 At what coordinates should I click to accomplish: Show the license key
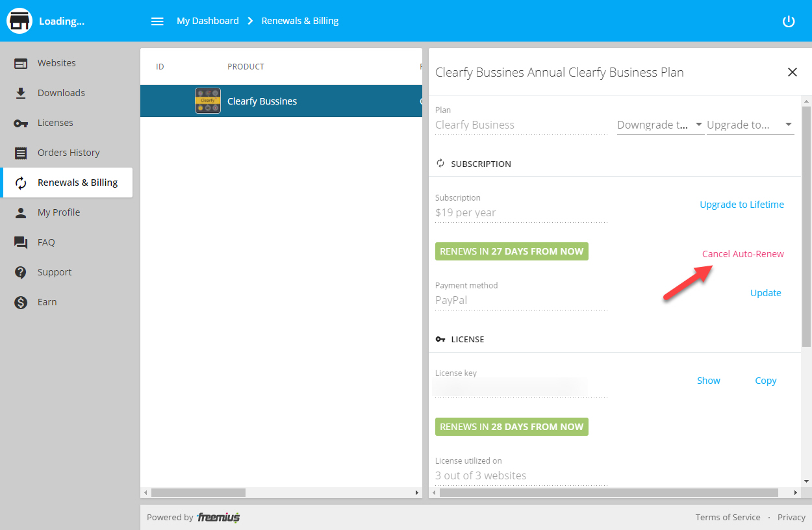click(x=709, y=381)
